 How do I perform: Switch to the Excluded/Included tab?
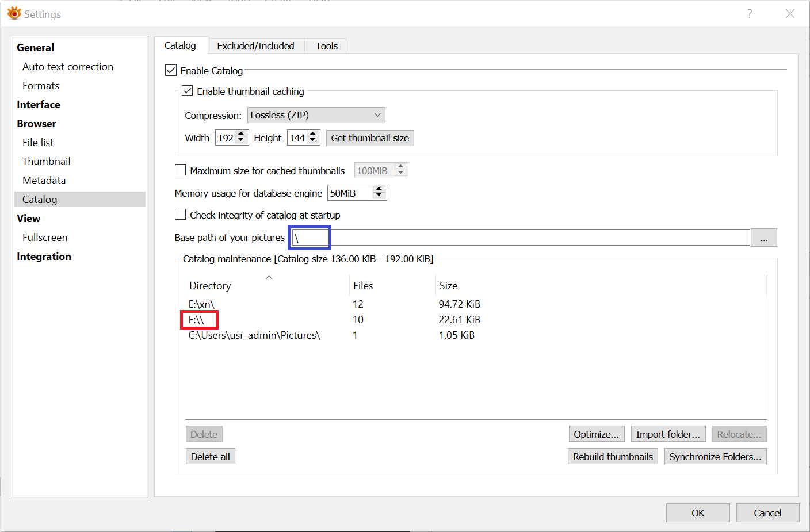click(x=255, y=46)
